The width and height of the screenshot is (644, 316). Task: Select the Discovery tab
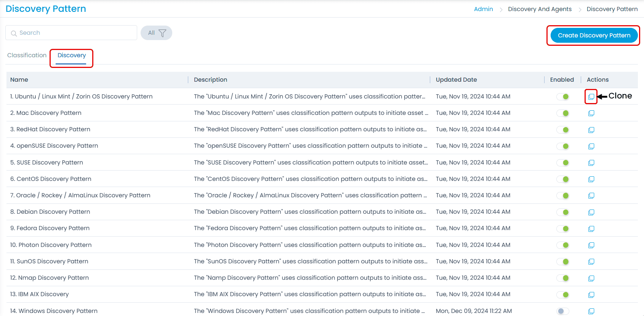click(72, 55)
